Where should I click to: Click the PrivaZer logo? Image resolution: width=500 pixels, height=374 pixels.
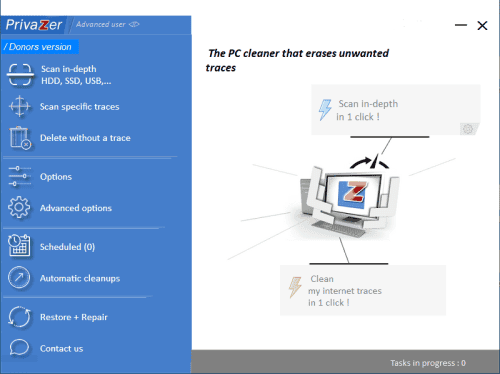(x=34, y=25)
